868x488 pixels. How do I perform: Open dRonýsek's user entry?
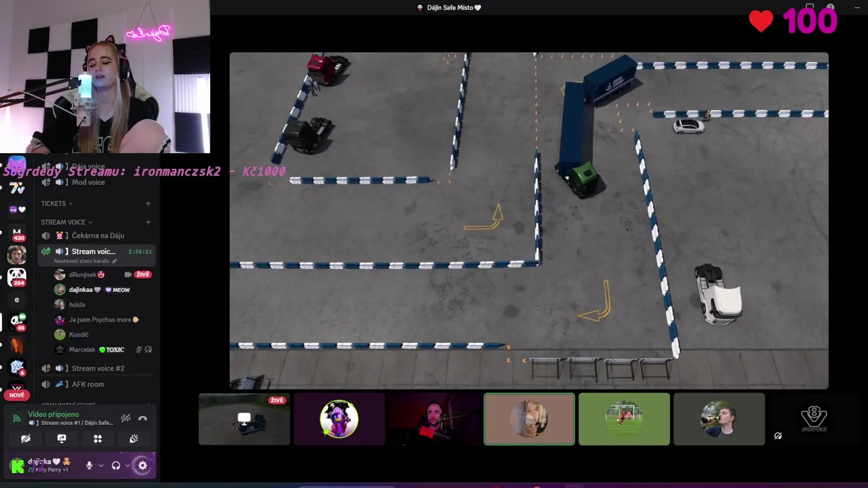tap(104, 274)
